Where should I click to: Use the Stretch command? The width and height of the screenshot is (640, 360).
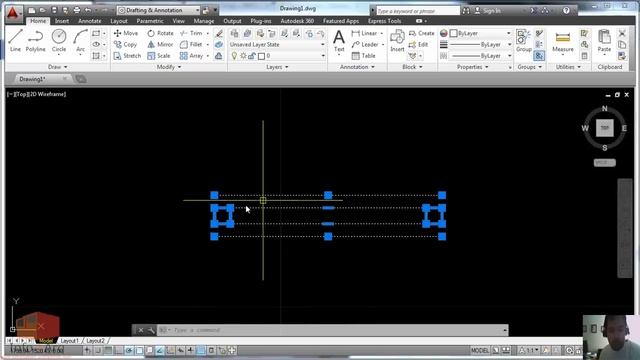[127, 56]
